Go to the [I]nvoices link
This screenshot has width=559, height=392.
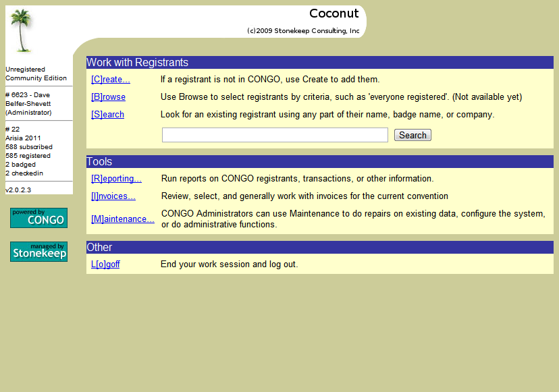(x=113, y=196)
